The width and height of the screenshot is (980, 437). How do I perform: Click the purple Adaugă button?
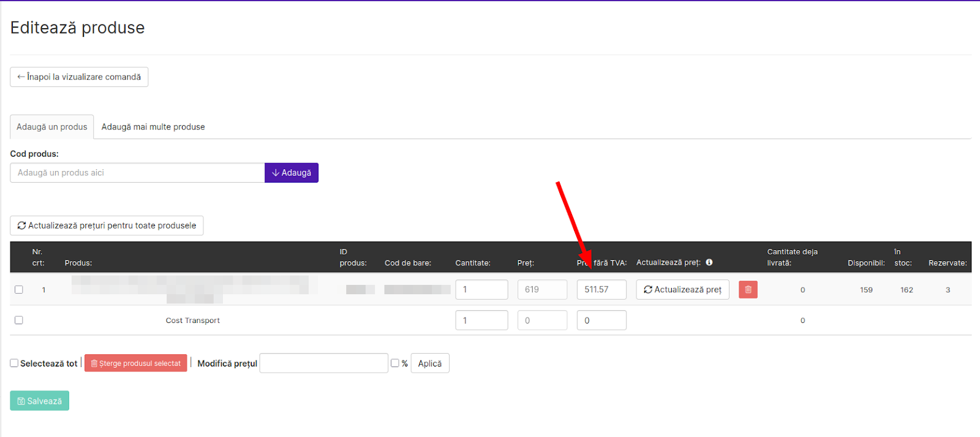pyautogui.click(x=292, y=173)
